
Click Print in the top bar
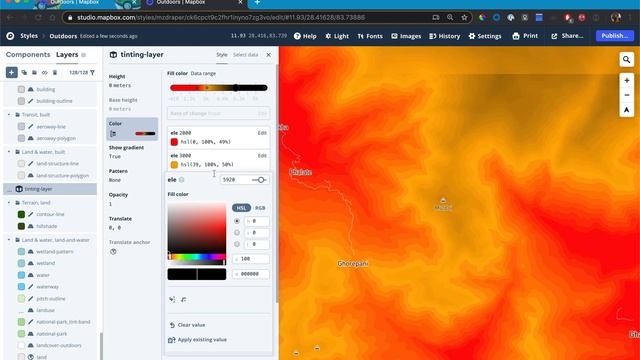525,36
